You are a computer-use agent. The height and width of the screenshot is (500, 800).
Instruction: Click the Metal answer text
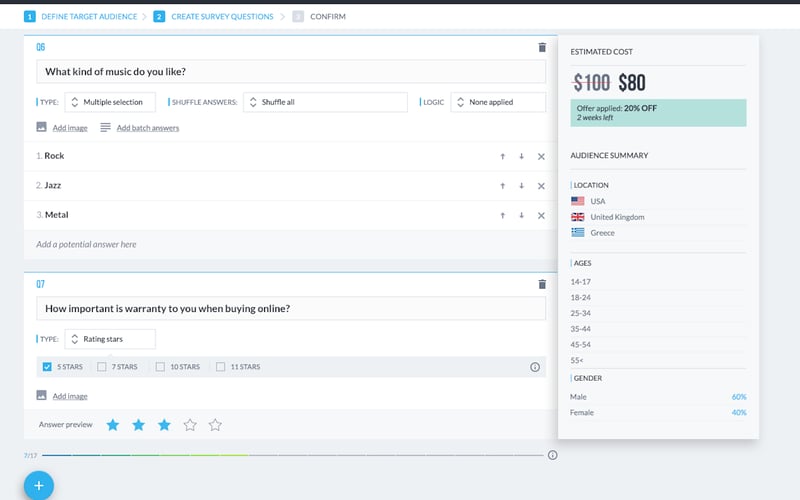57,215
